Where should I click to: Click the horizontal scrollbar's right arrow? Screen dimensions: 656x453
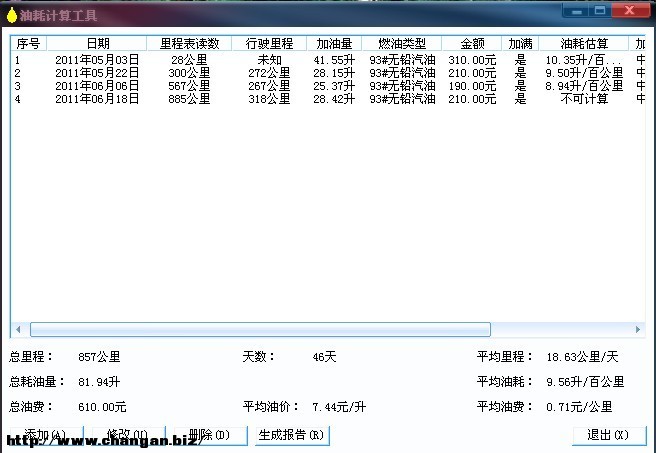(x=638, y=330)
